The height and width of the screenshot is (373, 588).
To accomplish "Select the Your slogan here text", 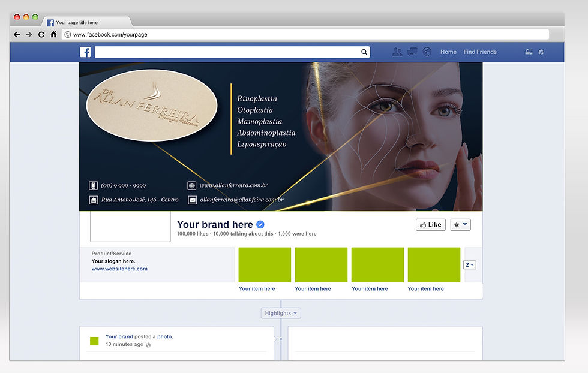I will 113,261.
